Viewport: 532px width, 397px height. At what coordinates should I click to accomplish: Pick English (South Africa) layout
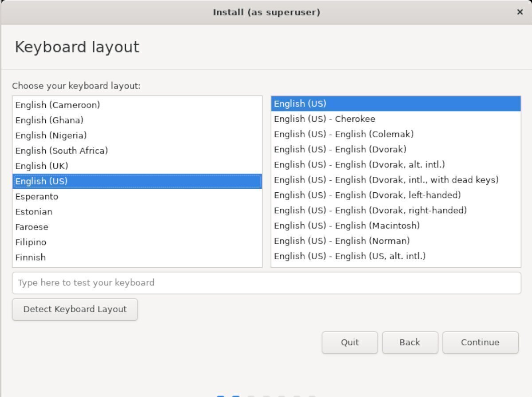coord(61,151)
